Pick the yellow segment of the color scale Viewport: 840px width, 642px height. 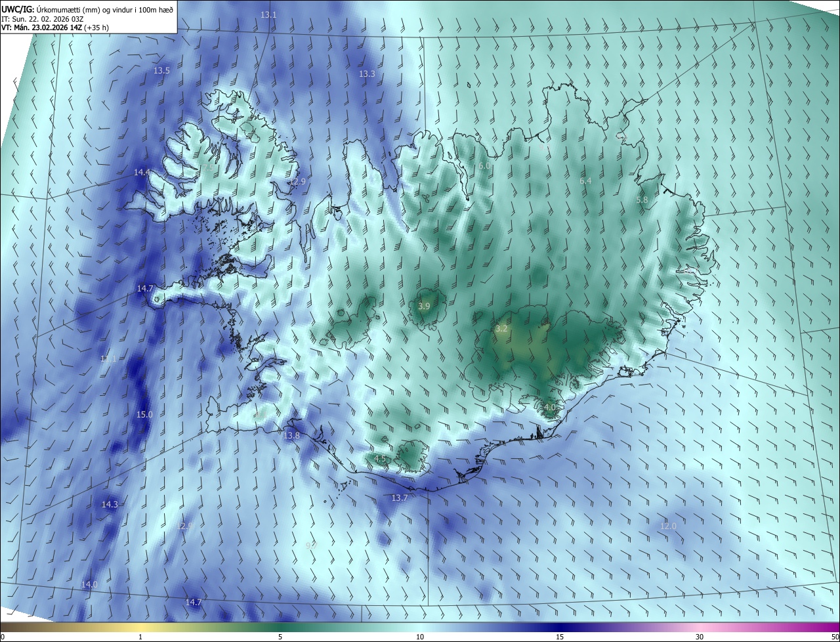pyautogui.click(x=140, y=628)
